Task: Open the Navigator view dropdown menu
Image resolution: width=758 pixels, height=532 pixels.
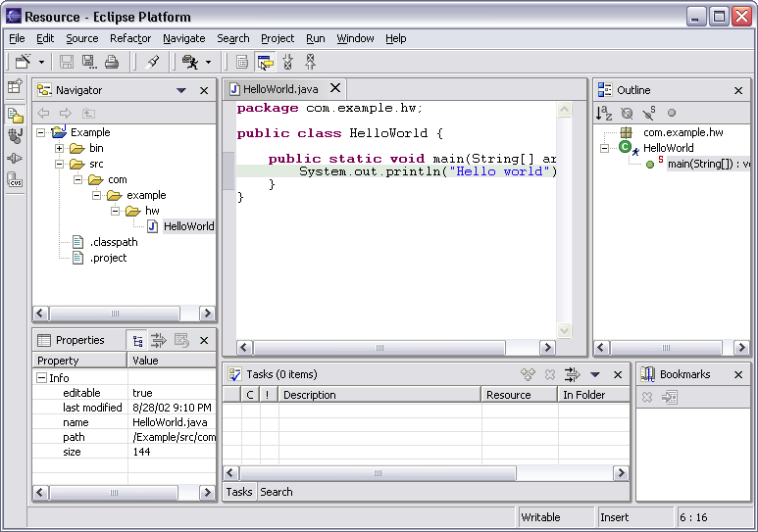Action: coord(181,90)
